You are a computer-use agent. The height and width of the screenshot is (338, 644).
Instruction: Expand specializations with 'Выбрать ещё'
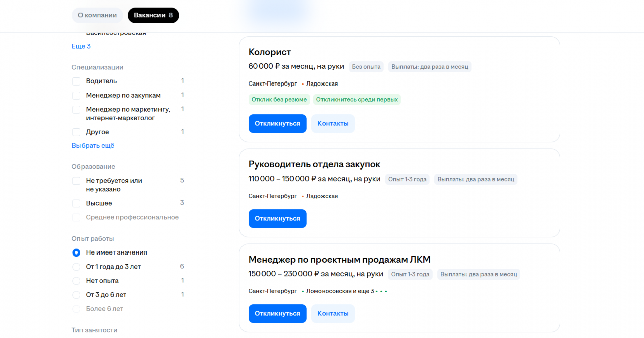[93, 146]
